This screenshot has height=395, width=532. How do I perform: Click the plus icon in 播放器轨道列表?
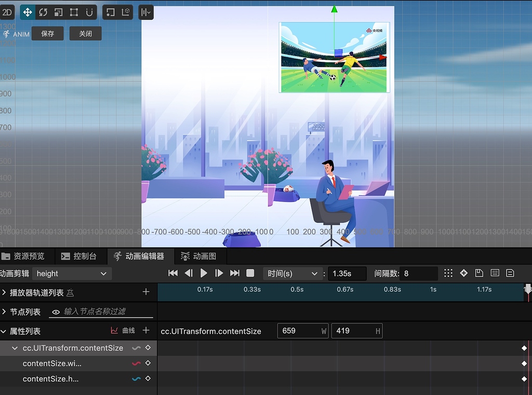[146, 293]
